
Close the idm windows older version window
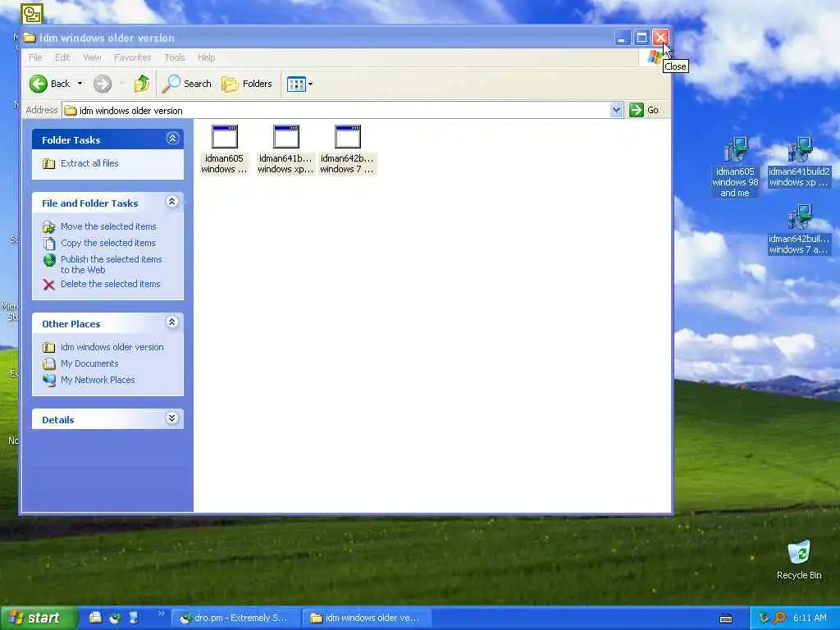pyautogui.click(x=660, y=38)
